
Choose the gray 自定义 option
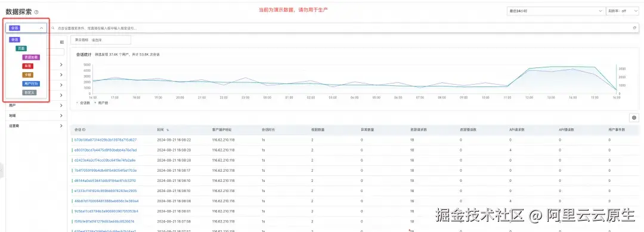pyautogui.click(x=29, y=93)
